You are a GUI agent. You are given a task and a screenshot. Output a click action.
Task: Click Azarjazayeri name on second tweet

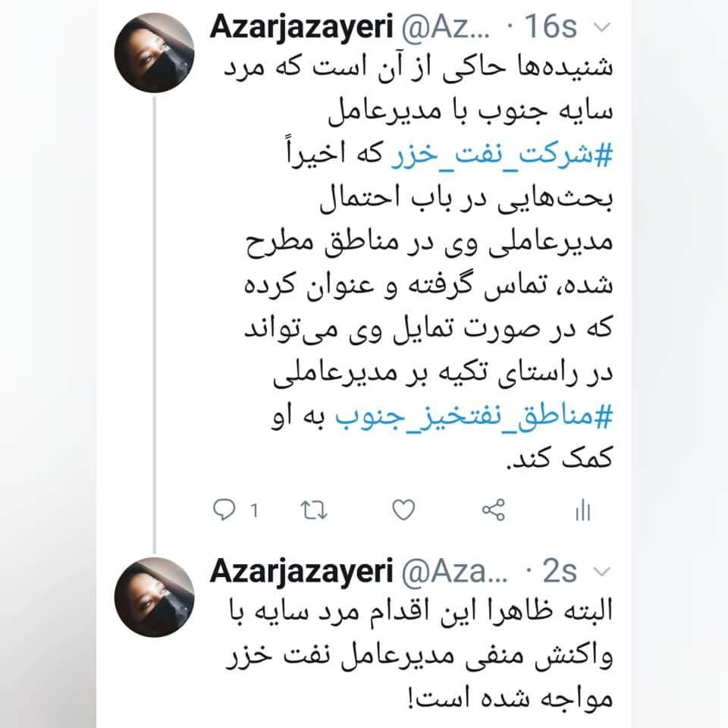coord(302,570)
